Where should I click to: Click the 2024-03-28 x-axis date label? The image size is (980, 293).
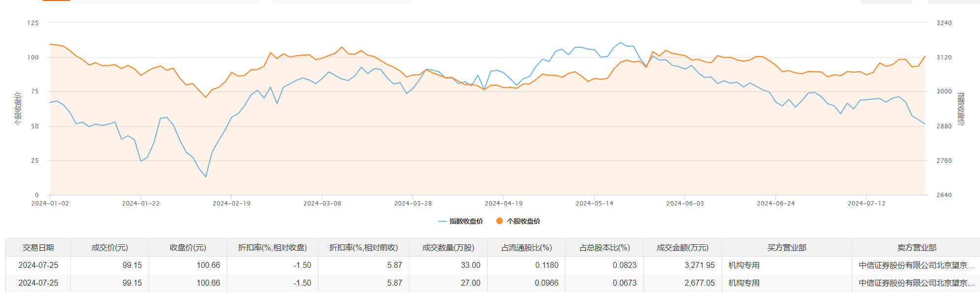(413, 204)
